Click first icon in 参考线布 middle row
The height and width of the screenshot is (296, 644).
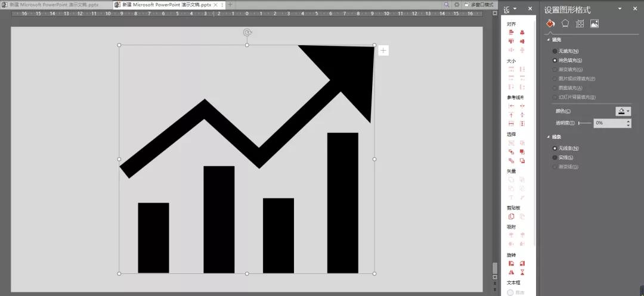click(512, 115)
